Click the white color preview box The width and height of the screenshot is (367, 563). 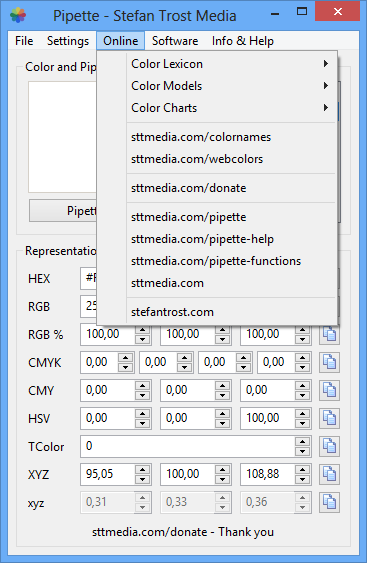click(62, 137)
